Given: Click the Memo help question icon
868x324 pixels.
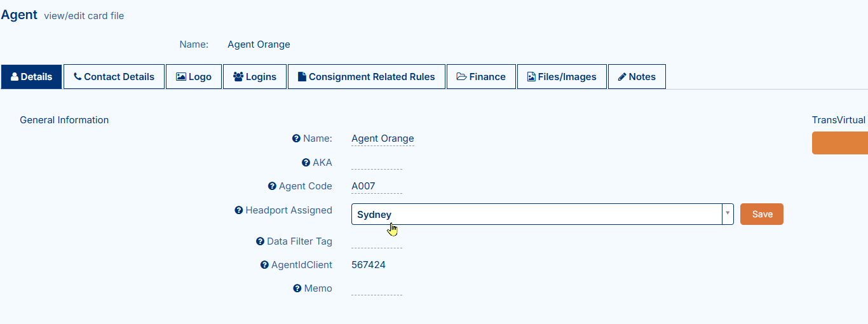Looking at the screenshot, I should 297,288.
